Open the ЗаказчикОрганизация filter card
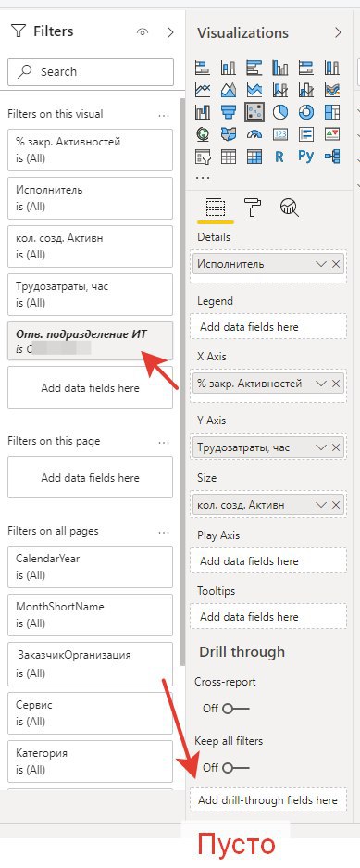 click(x=90, y=664)
